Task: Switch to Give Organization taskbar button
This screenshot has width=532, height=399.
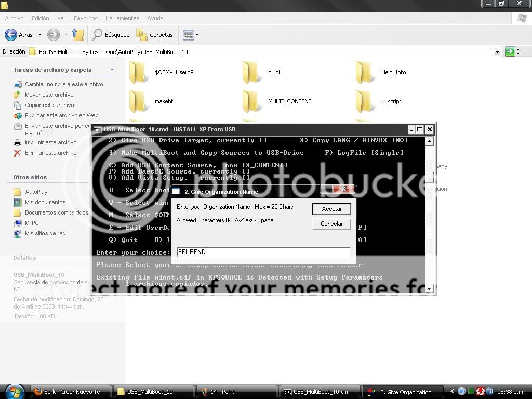Action: point(403,392)
